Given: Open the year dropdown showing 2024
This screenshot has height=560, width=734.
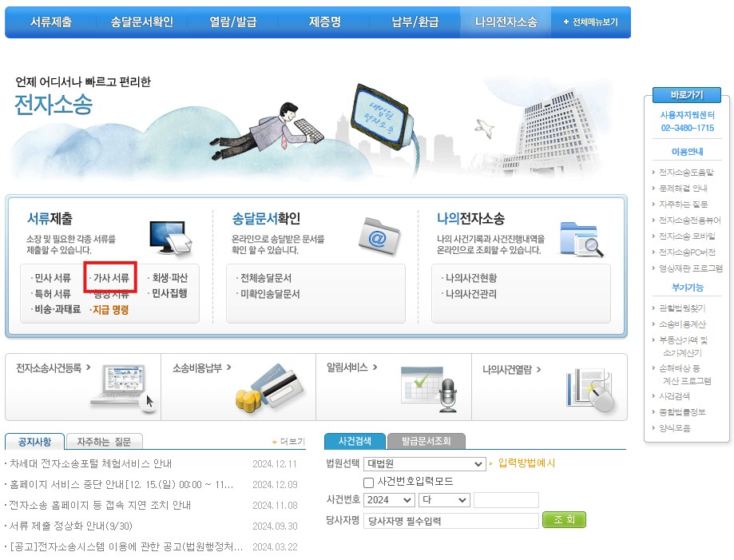Looking at the screenshot, I should click(x=389, y=499).
